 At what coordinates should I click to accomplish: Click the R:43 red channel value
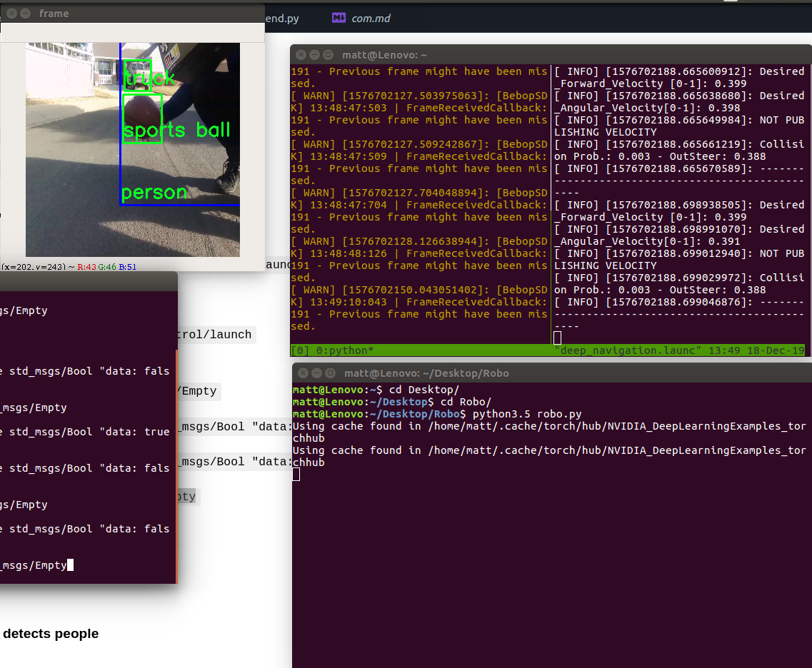[x=87, y=267]
